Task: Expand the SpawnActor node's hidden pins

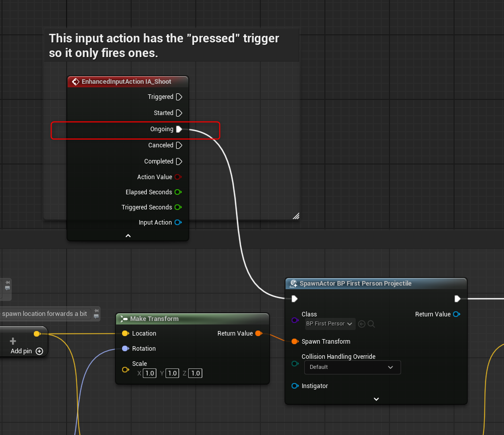Action: [376, 399]
